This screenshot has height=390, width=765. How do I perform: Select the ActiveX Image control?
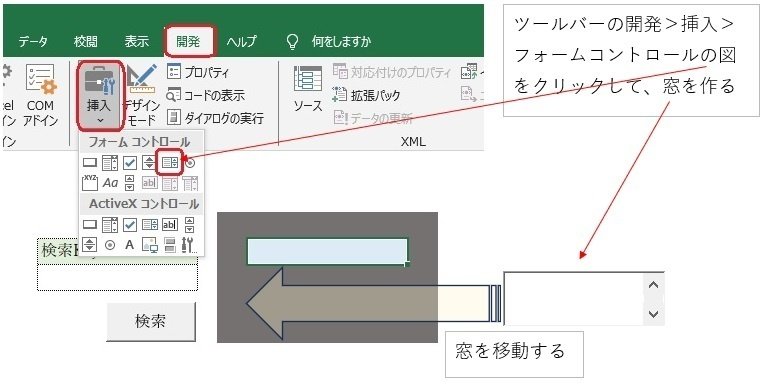click(x=150, y=245)
